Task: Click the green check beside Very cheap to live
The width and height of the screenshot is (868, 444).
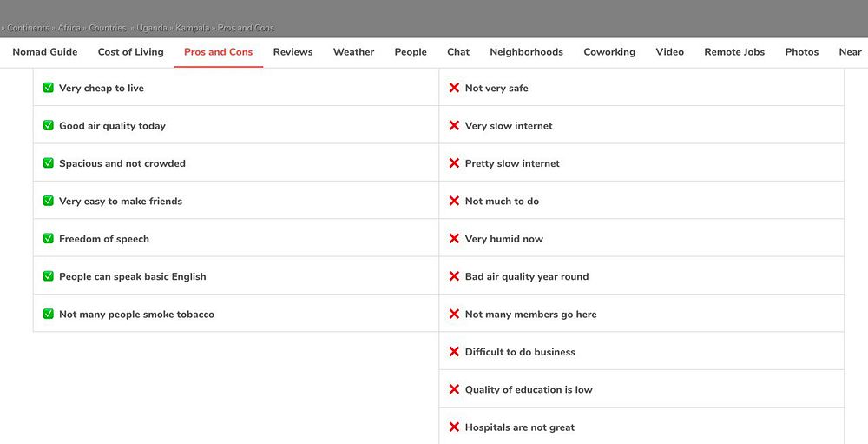Action: point(49,88)
